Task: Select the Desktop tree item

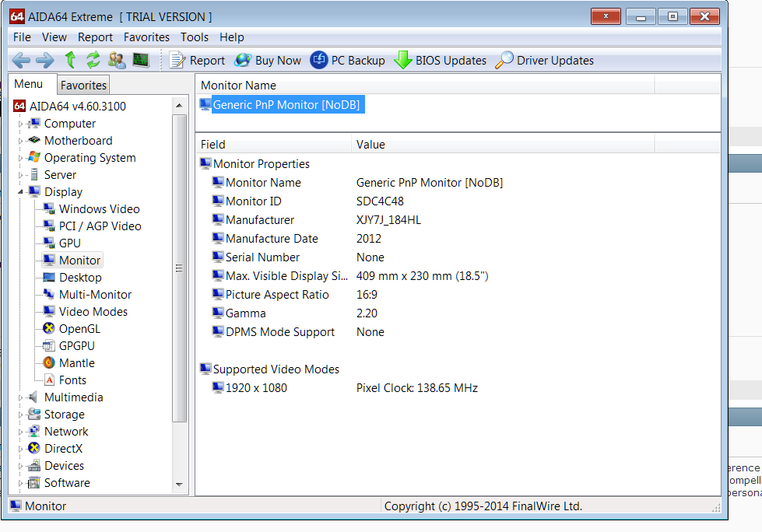Action: point(80,278)
